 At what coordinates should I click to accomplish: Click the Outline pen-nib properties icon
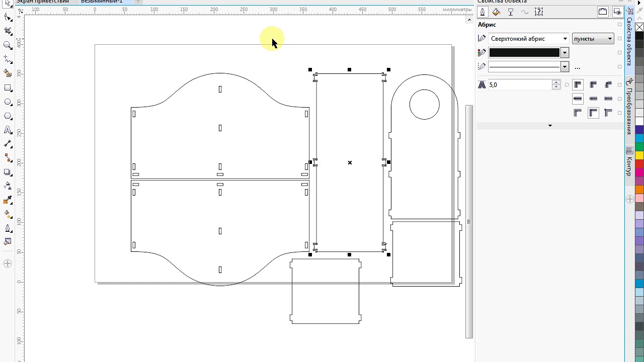482,12
